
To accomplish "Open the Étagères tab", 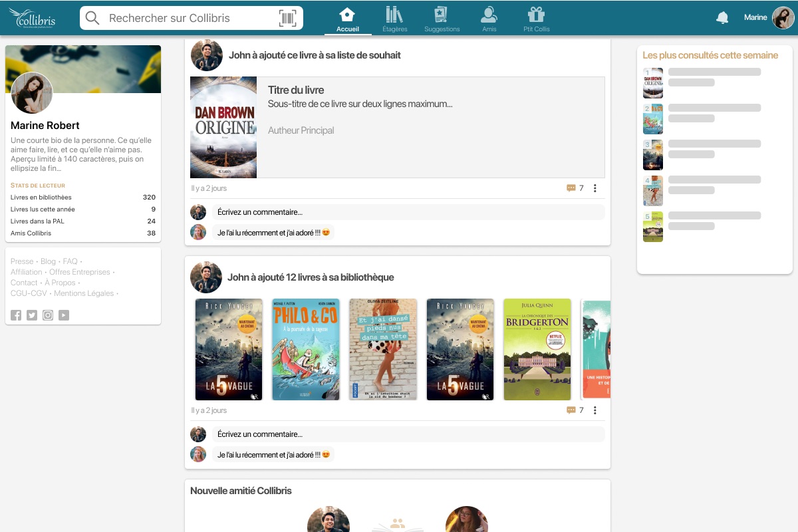I will pyautogui.click(x=395, y=19).
